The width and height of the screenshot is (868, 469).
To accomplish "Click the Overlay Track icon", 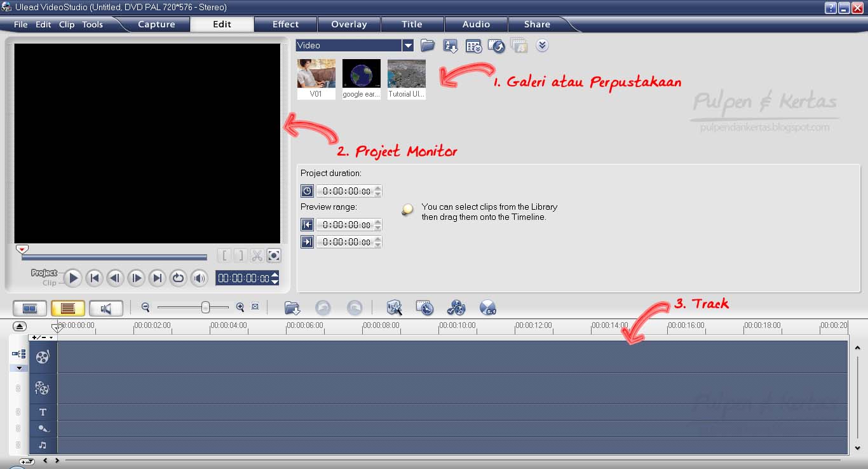I will 42,388.
